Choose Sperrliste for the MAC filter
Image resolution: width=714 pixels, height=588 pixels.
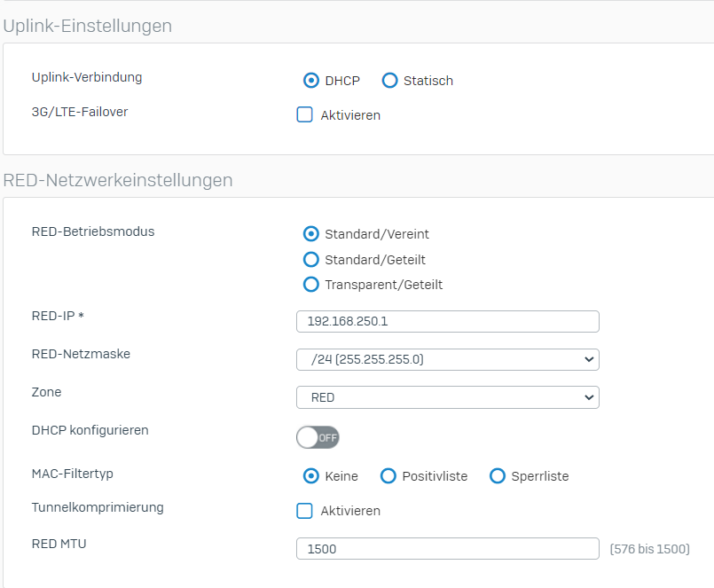(x=498, y=476)
